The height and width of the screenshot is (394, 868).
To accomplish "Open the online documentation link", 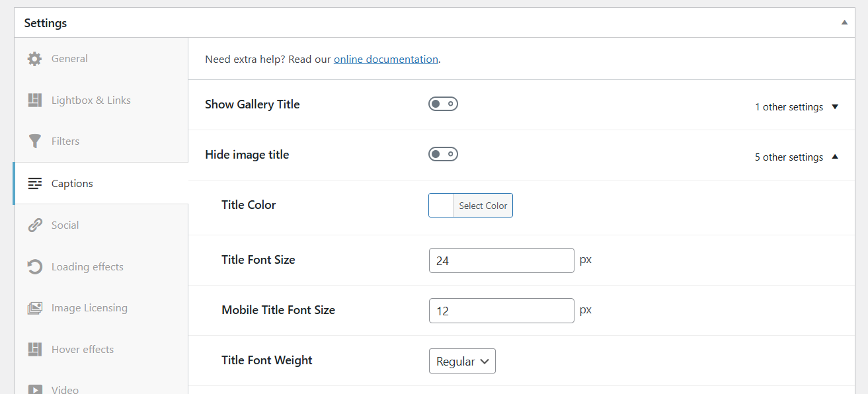I will pyautogui.click(x=385, y=59).
